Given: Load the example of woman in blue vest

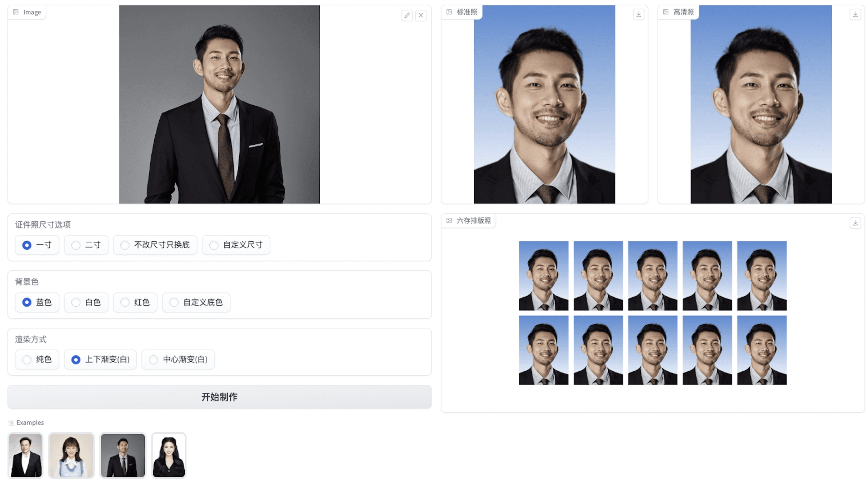Looking at the screenshot, I should click(x=71, y=456).
